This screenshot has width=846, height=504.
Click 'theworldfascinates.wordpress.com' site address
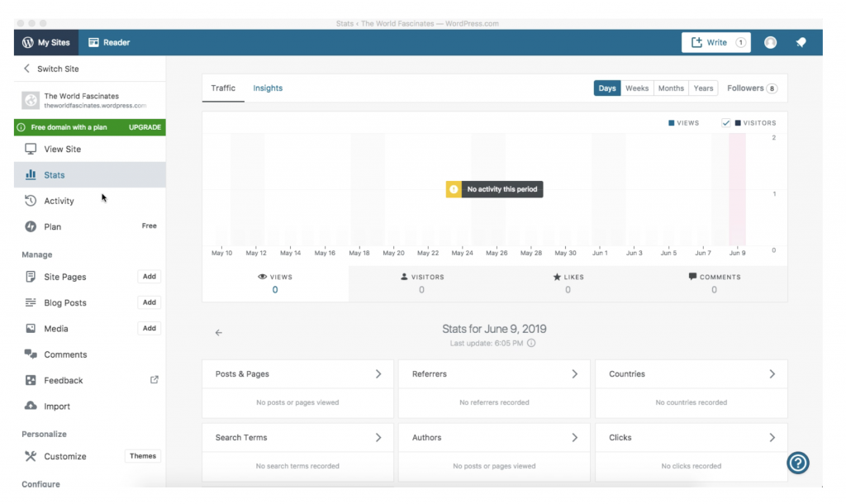pos(95,106)
